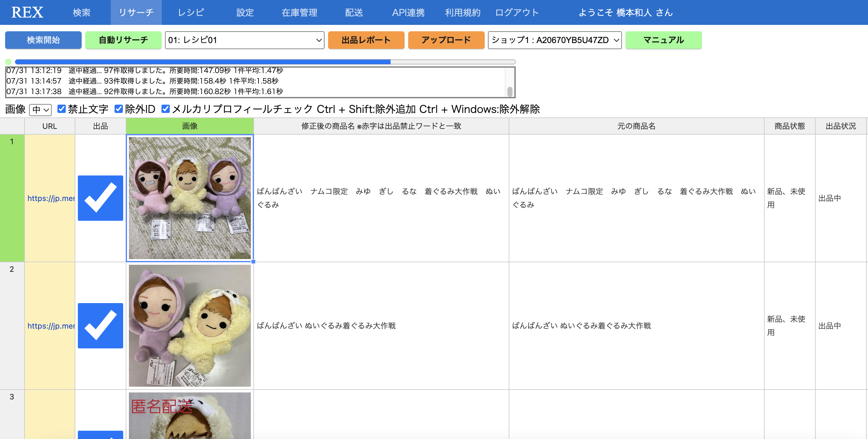Click the 検索開始 button
The image size is (868, 439).
pyautogui.click(x=43, y=40)
